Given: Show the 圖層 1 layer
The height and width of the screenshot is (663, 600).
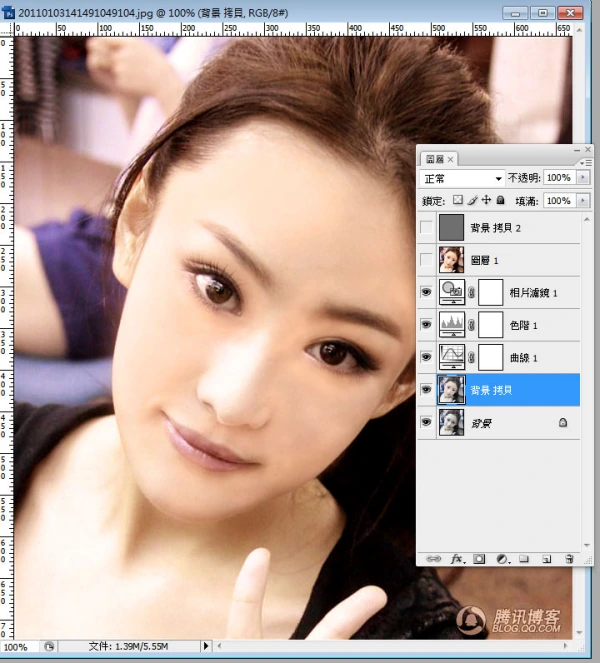Looking at the screenshot, I should pos(426,260).
